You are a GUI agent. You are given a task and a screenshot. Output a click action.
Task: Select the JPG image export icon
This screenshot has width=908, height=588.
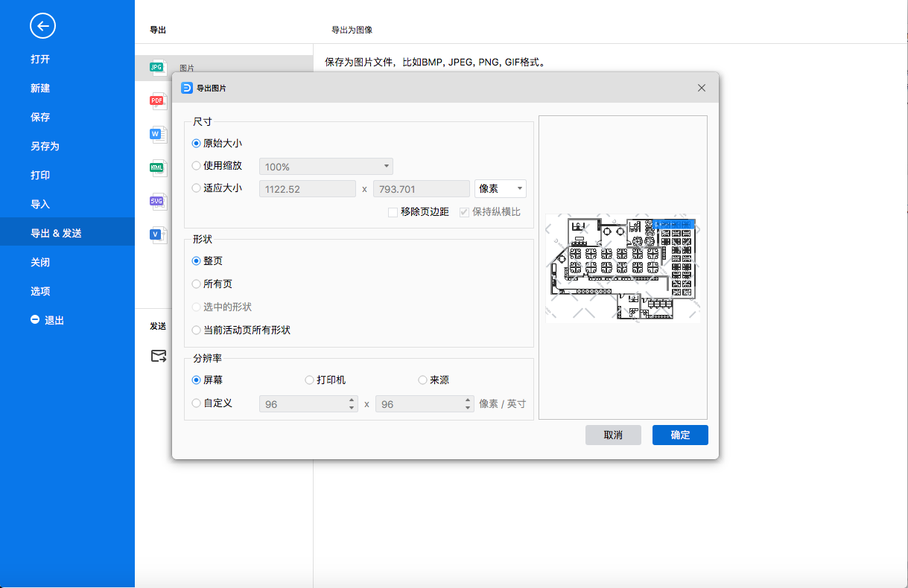(157, 68)
